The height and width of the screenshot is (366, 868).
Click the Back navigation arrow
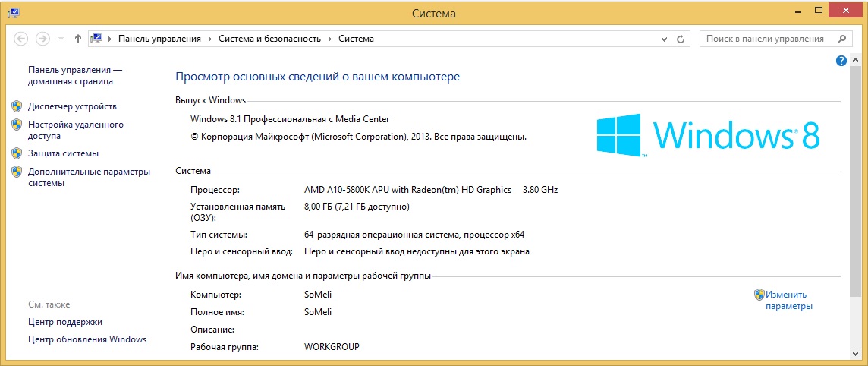(20, 39)
